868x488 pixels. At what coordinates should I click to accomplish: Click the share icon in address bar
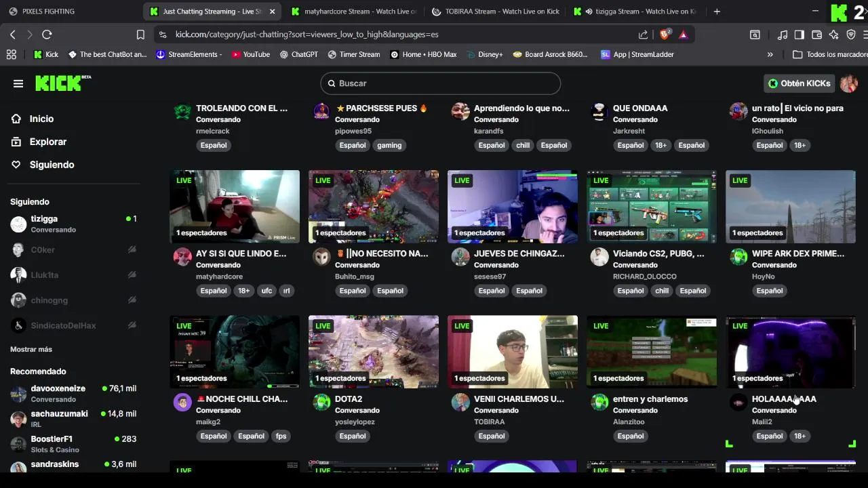tap(643, 35)
